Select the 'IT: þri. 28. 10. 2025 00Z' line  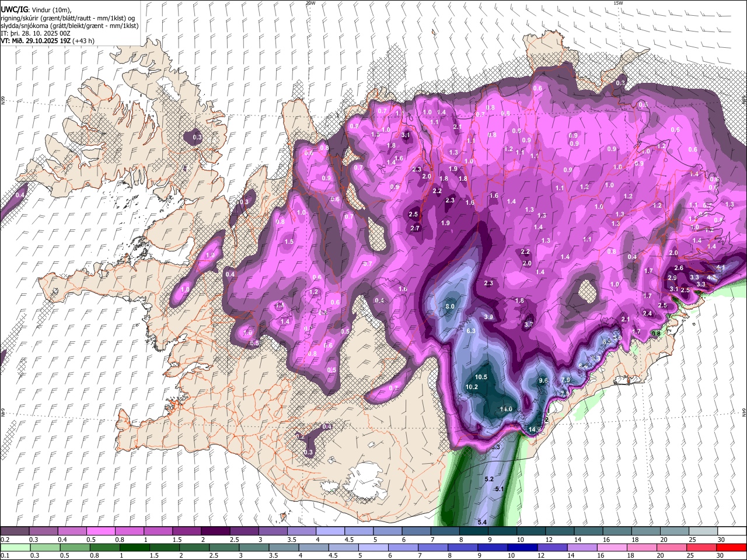click(x=36, y=33)
